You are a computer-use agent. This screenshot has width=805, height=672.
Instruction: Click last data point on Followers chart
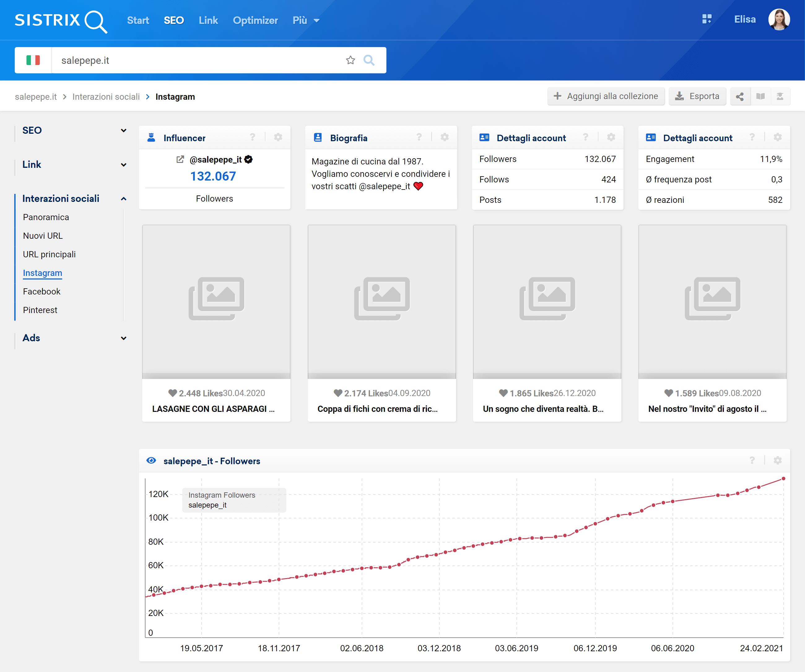[783, 478]
